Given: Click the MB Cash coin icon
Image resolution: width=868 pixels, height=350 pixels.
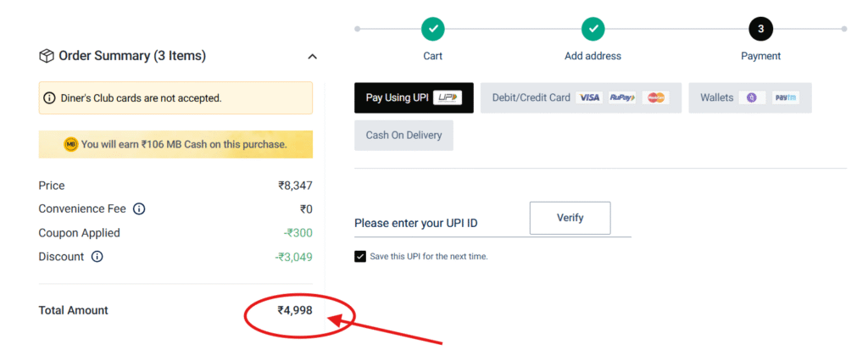Looking at the screenshot, I should (x=71, y=145).
